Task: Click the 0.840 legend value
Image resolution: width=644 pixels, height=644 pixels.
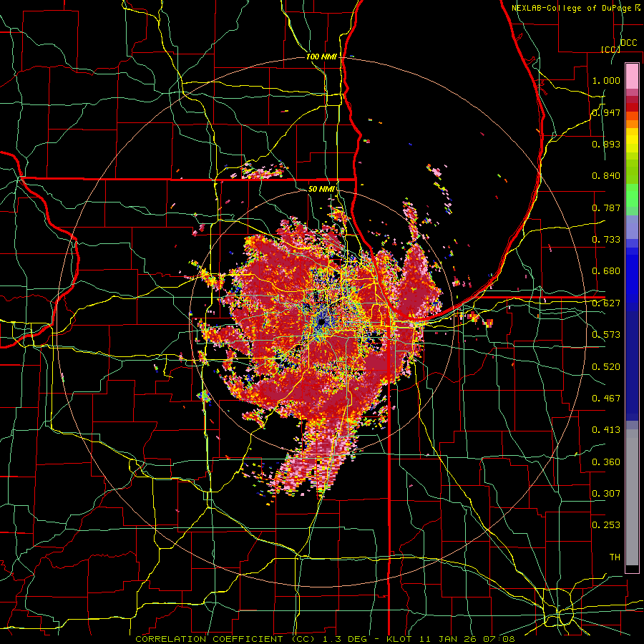Action: pos(606,176)
